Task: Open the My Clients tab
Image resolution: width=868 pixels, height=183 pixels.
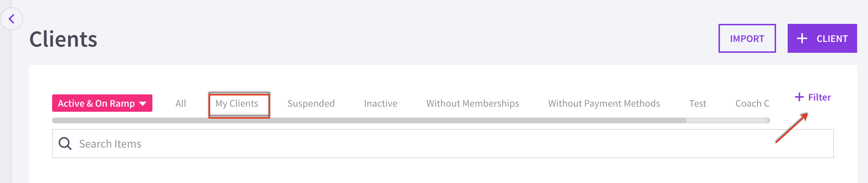Action: (237, 103)
